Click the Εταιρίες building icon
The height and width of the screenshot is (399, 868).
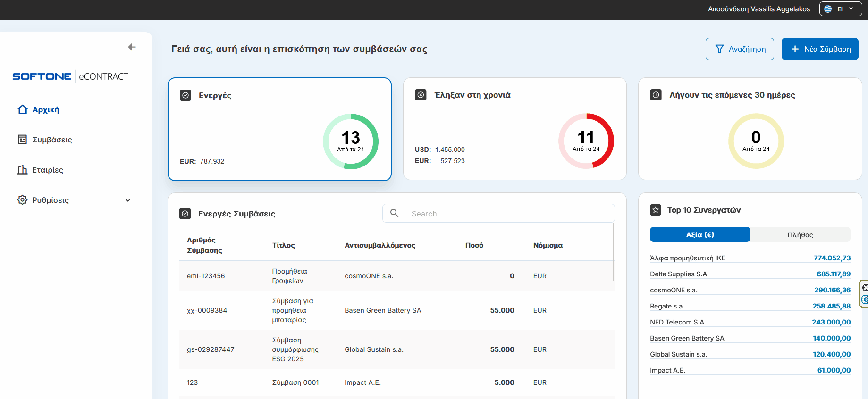coord(22,170)
